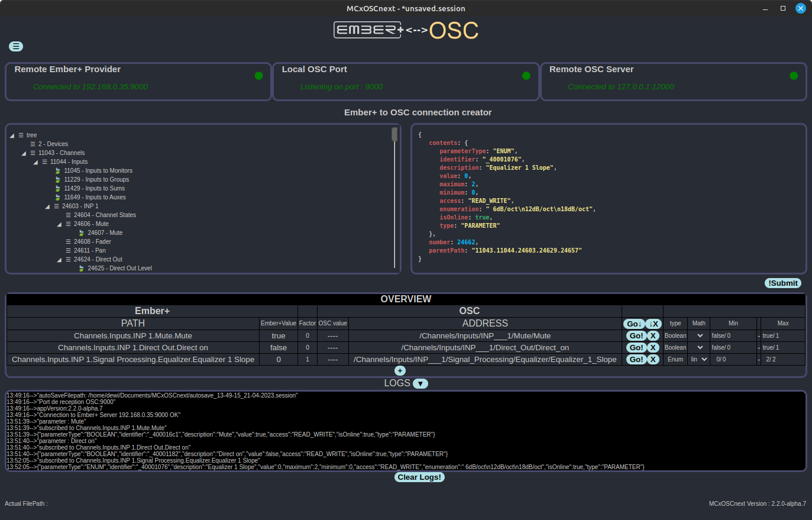
Task: Click the leaf icon for Inputs to Sums
Action: click(58, 189)
